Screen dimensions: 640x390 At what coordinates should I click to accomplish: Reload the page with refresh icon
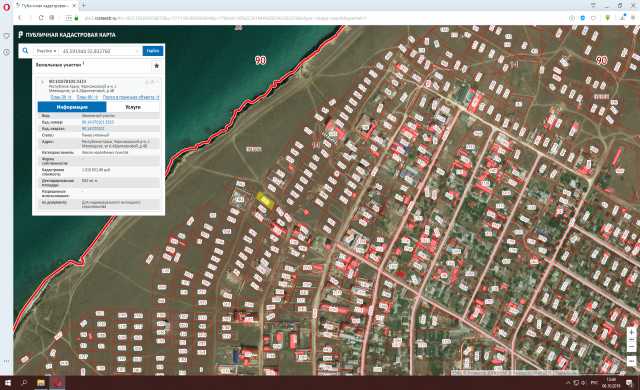[x=41, y=18]
